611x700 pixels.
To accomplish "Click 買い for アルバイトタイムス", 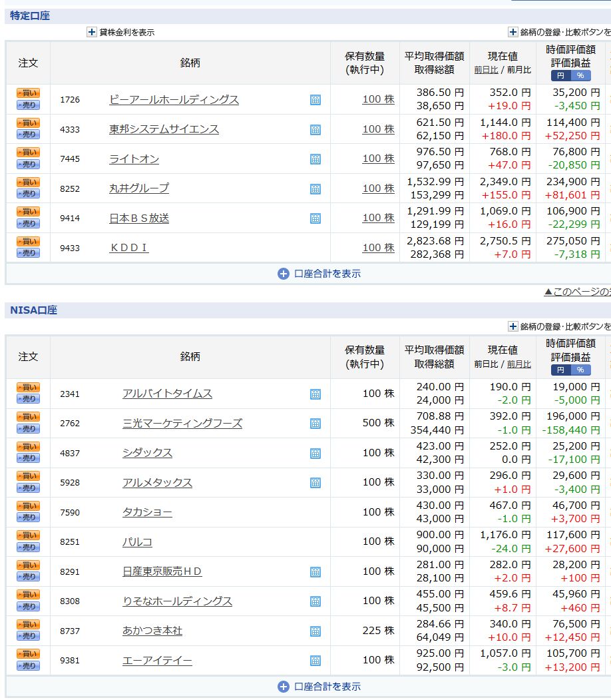I will 28,387.
